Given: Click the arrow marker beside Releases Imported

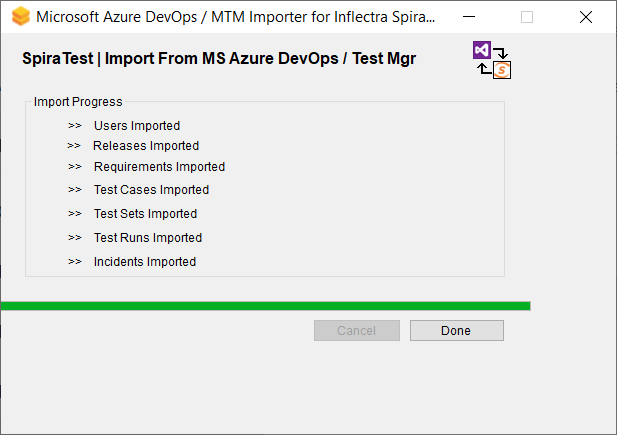Looking at the screenshot, I should (x=75, y=146).
